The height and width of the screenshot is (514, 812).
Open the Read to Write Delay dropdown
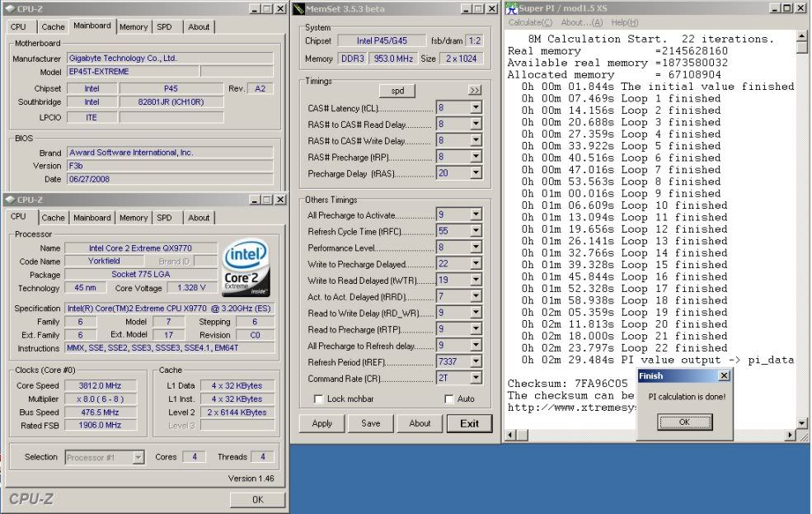click(x=476, y=313)
